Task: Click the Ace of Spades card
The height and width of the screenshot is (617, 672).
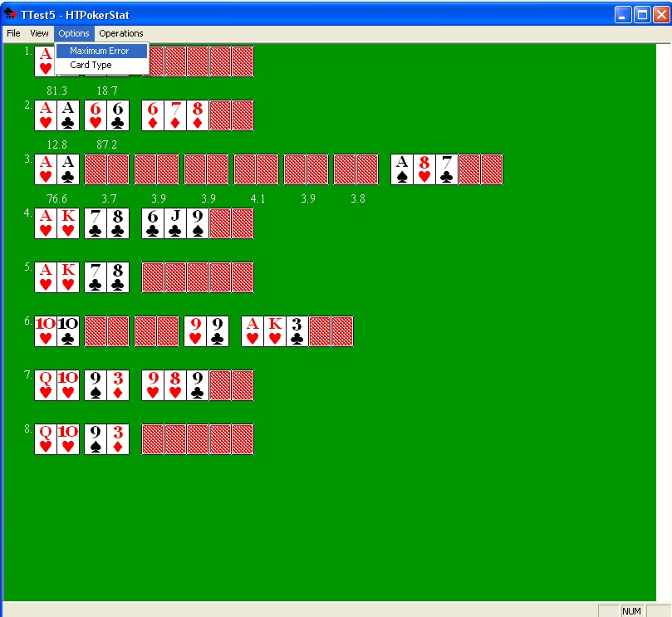Action: [402, 169]
